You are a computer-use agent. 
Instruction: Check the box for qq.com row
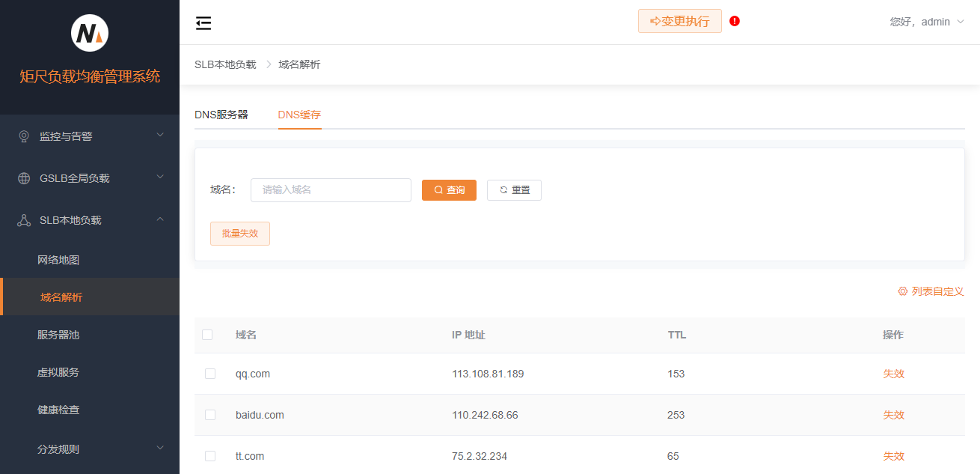point(210,374)
